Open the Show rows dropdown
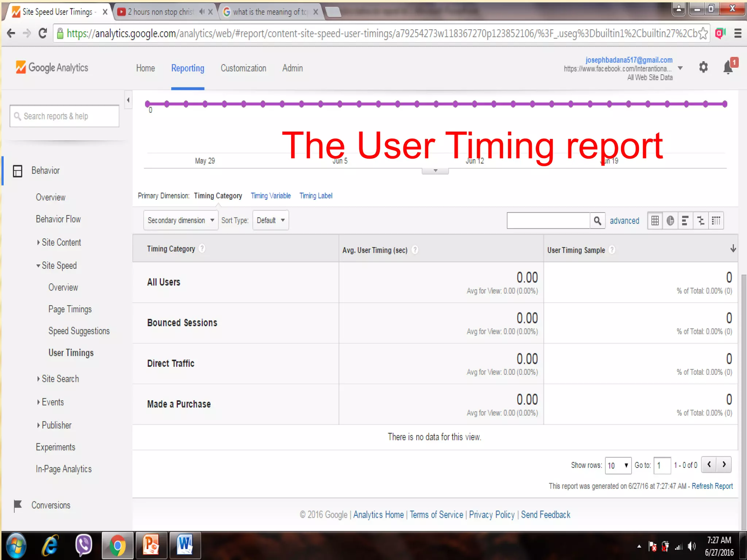The image size is (747, 560). 618,466
